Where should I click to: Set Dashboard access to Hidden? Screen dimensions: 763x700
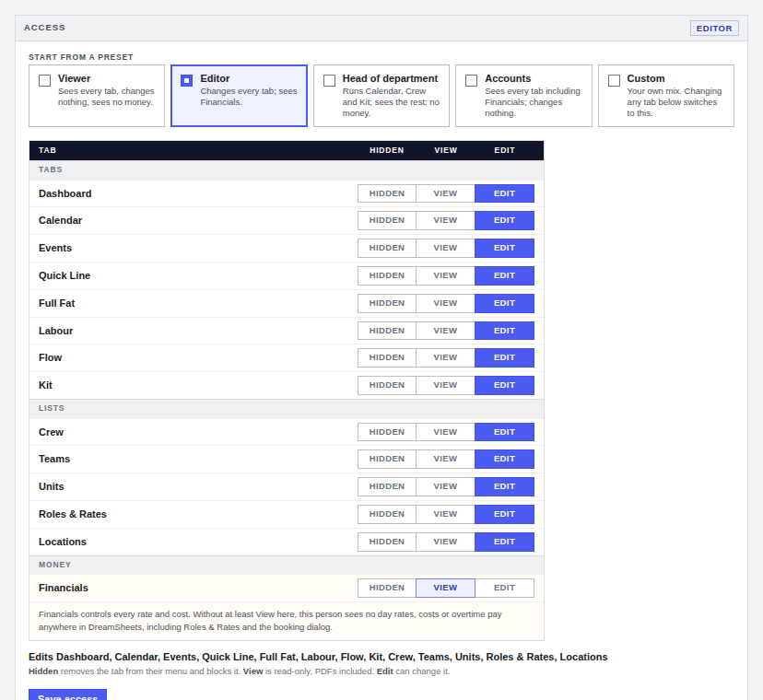(x=387, y=193)
